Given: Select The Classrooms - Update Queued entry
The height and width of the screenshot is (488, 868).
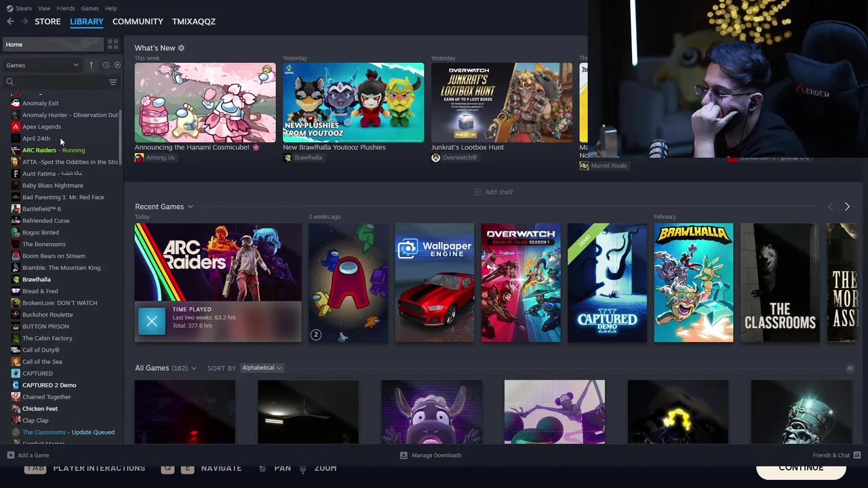Looking at the screenshot, I should [68, 432].
